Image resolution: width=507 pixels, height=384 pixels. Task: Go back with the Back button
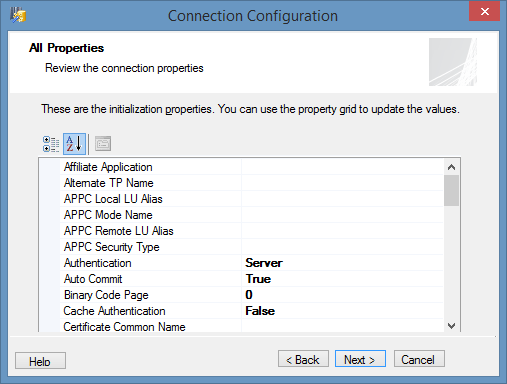tap(303, 359)
